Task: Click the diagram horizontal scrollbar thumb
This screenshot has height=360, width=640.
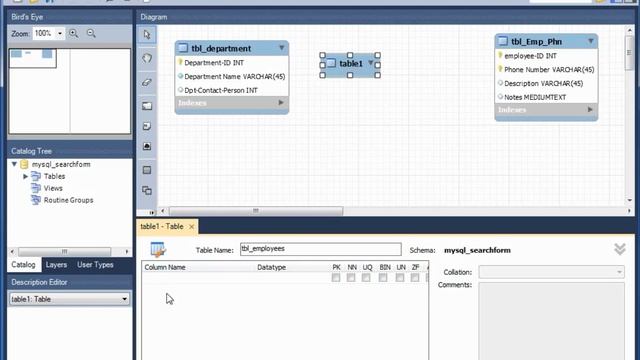Action: (256, 211)
